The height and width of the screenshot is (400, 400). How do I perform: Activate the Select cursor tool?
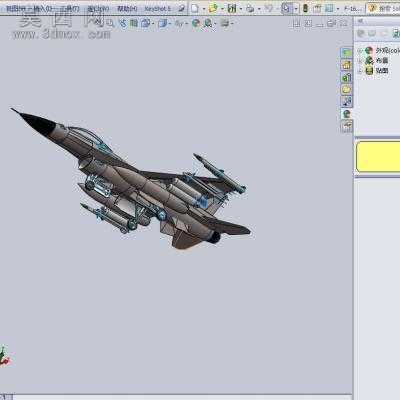[286, 8]
